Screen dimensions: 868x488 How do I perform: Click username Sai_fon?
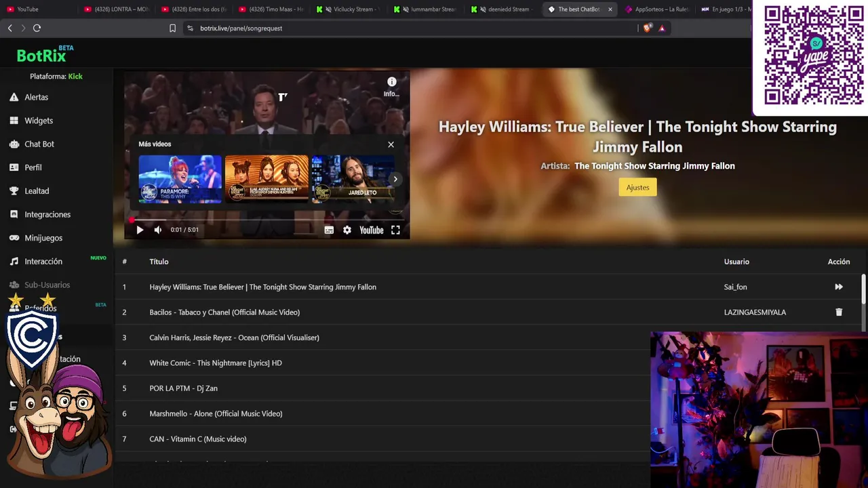[735, 287]
